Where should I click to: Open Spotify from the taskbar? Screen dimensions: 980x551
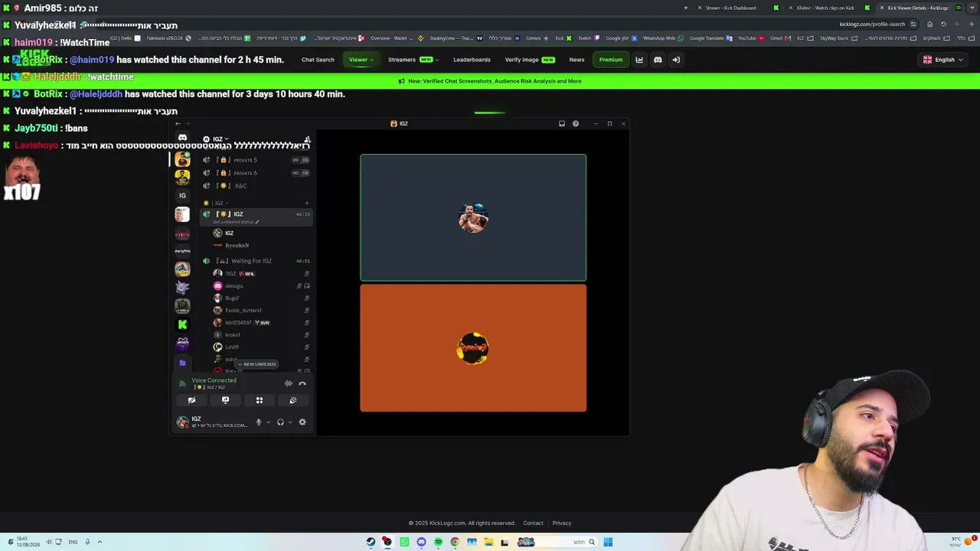(438, 542)
